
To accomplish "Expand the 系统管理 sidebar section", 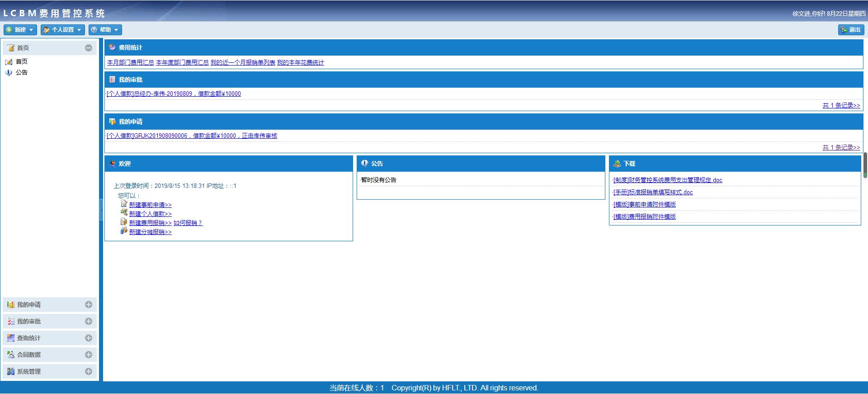I will (89, 372).
